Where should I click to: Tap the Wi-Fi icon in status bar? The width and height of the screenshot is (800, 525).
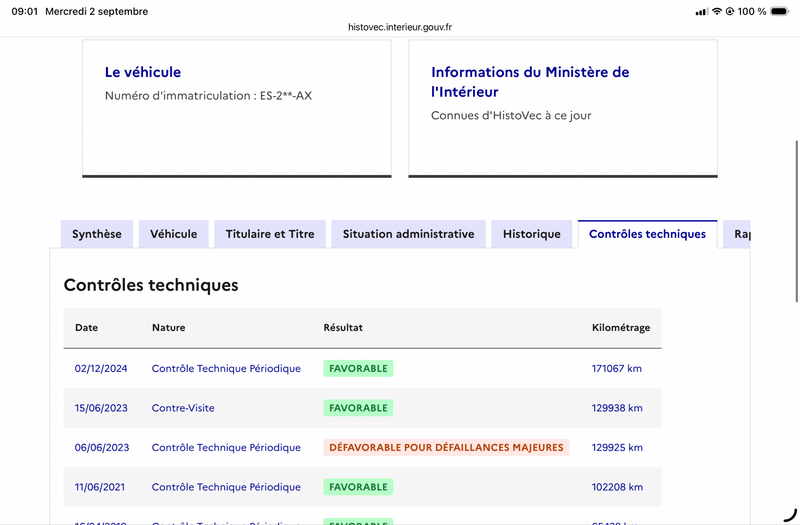[x=717, y=11]
